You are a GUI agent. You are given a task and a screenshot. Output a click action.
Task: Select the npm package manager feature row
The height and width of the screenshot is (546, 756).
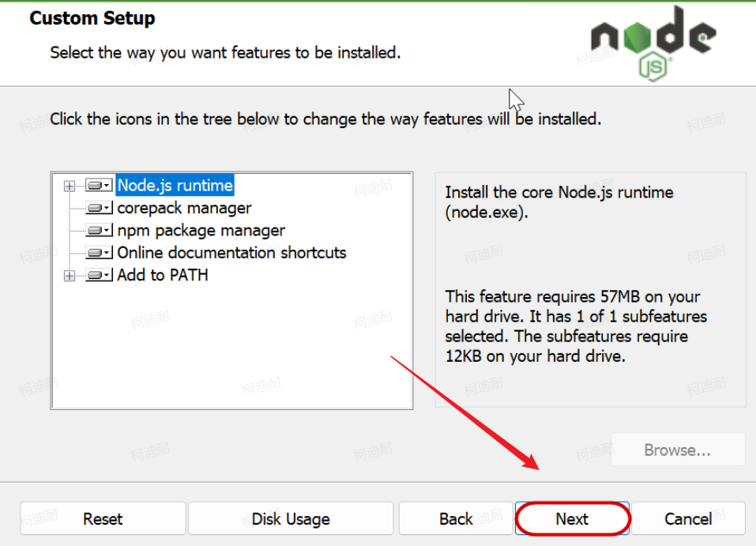point(201,231)
